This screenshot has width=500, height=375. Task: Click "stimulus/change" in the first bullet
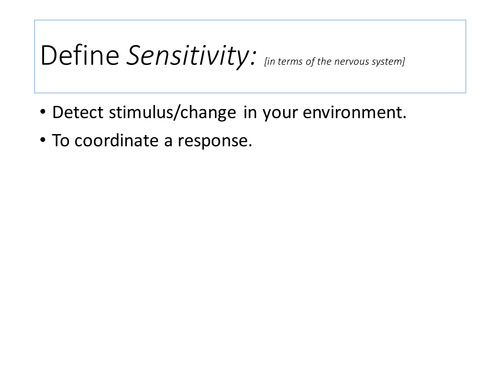pos(172,113)
